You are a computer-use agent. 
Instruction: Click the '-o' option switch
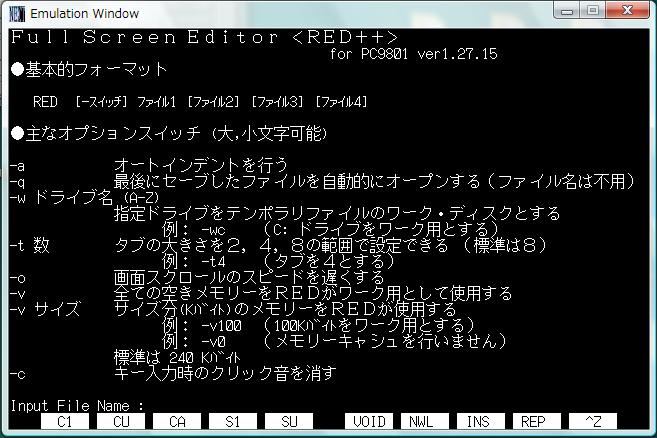click(18, 278)
